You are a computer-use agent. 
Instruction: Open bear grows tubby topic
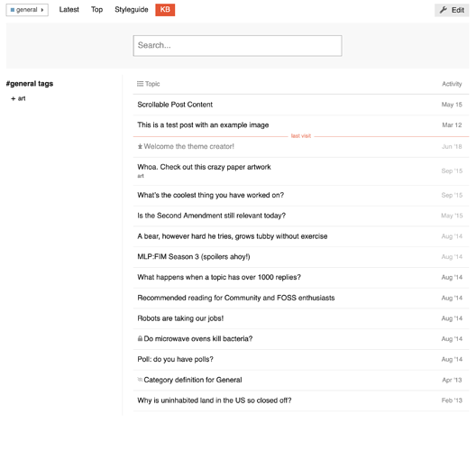pos(233,236)
